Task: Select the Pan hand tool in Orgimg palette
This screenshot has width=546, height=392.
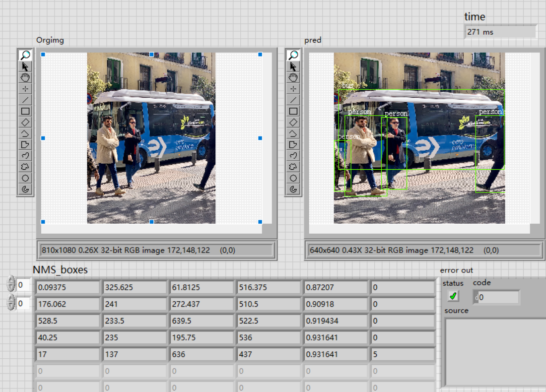Action: coord(25,77)
